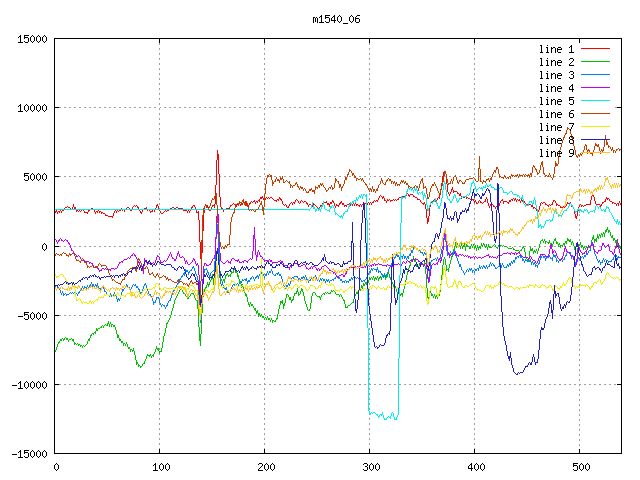
Task: Click the cyan line 5 legend sample
Action: coord(595,101)
